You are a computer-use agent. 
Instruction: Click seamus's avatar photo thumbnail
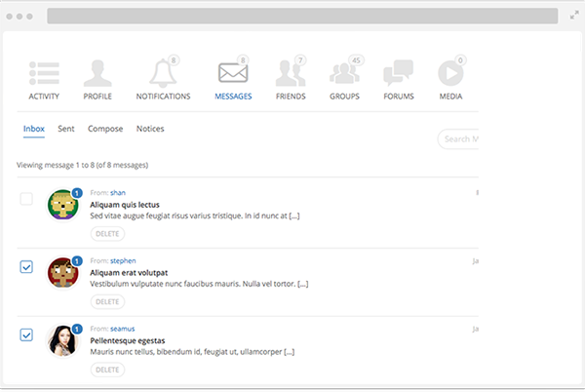click(63, 338)
